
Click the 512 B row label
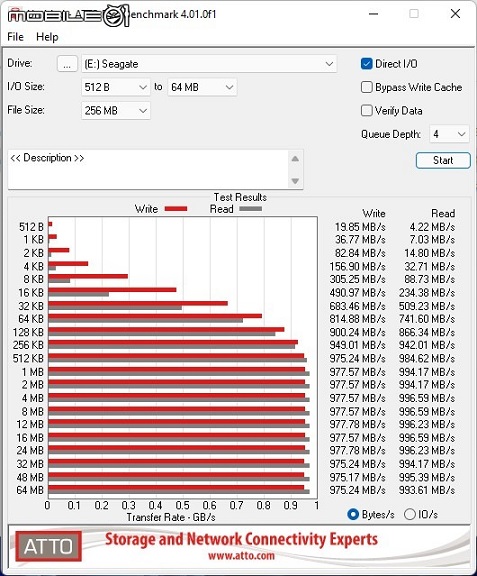click(31, 227)
